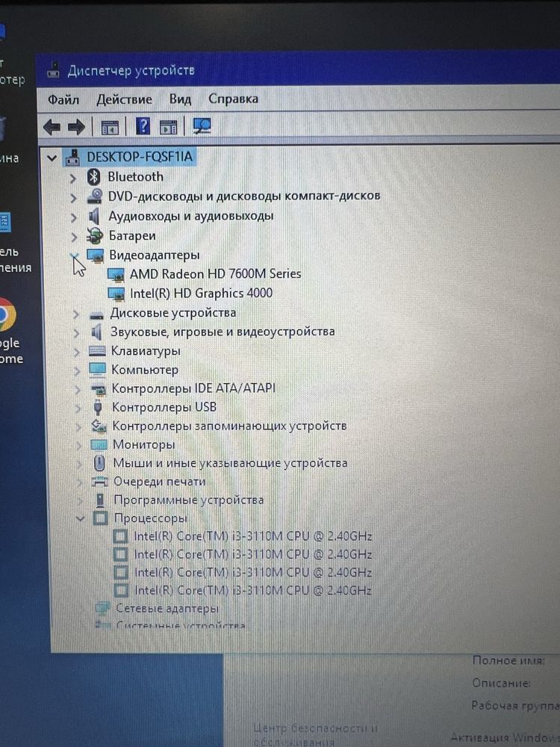Select the Сетевые адаптеры row
Image resolution: width=560 pixels, height=747 pixels.
point(167,608)
